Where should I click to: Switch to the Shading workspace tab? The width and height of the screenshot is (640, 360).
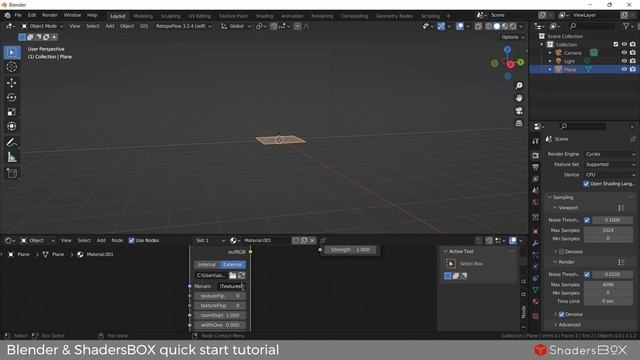coord(264,16)
